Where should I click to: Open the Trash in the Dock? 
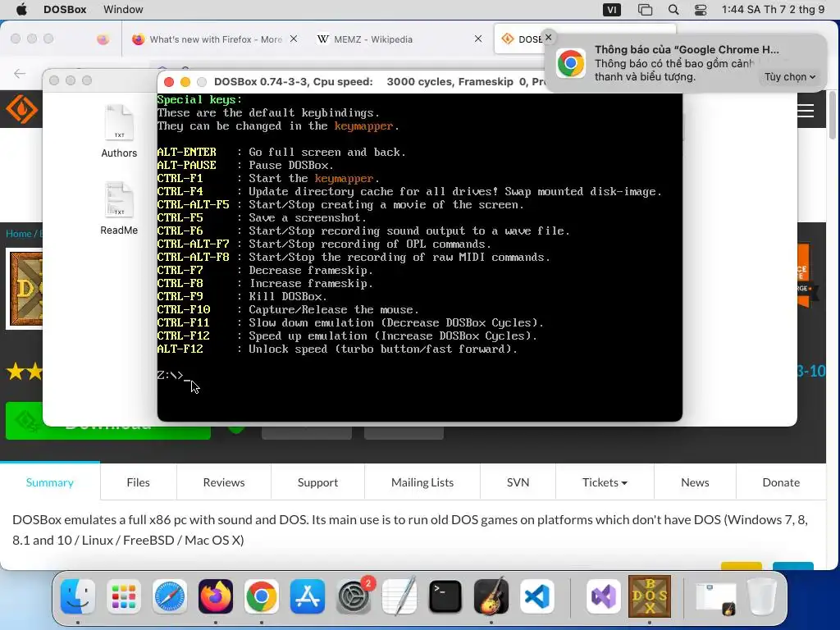(761, 596)
